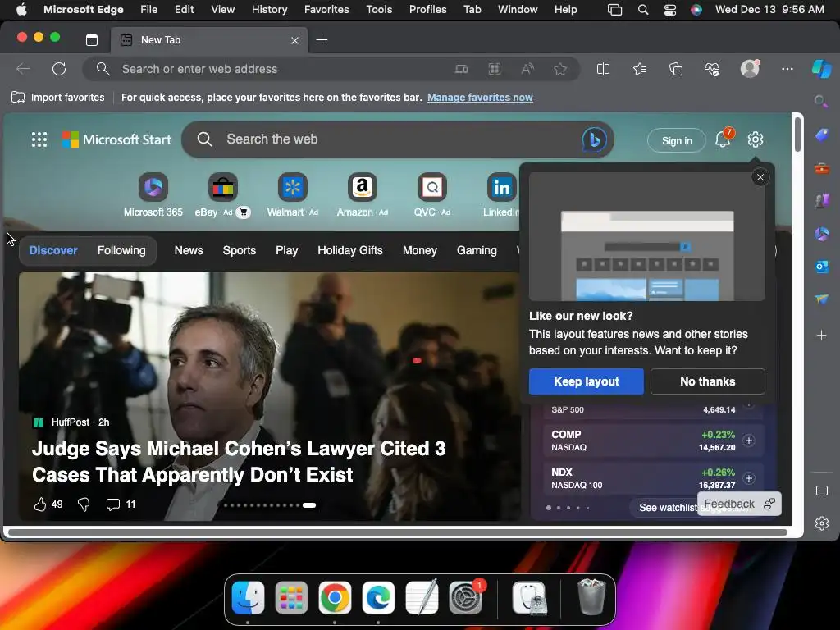Open sidebar Shopping tag icon
840x630 pixels.
click(x=822, y=135)
